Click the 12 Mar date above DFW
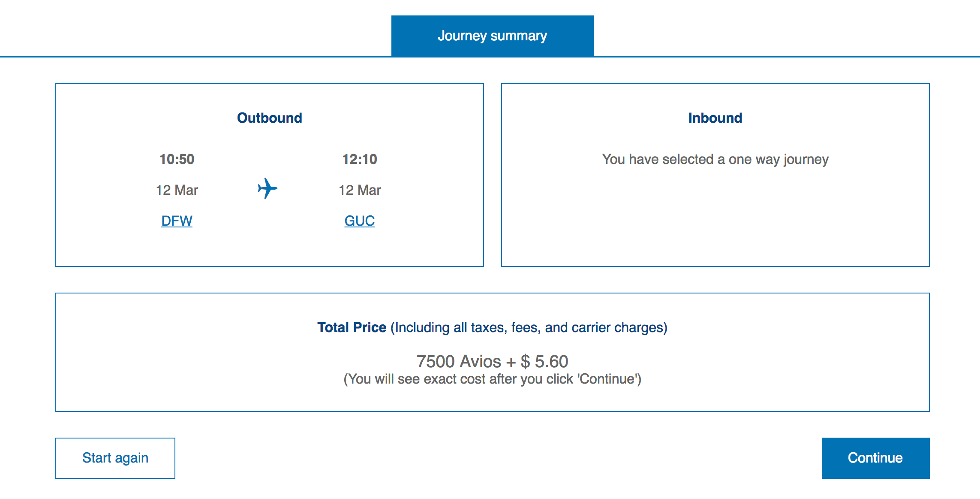 tap(177, 190)
